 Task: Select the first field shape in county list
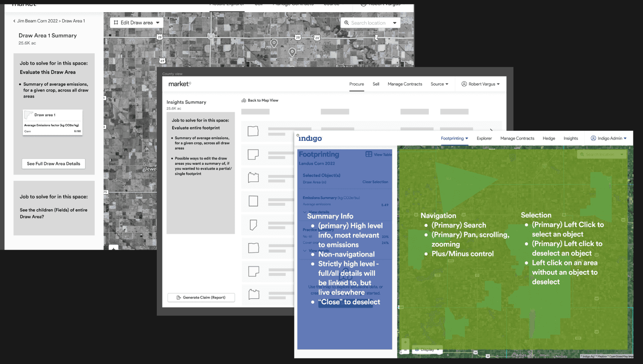(x=253, y=131)
